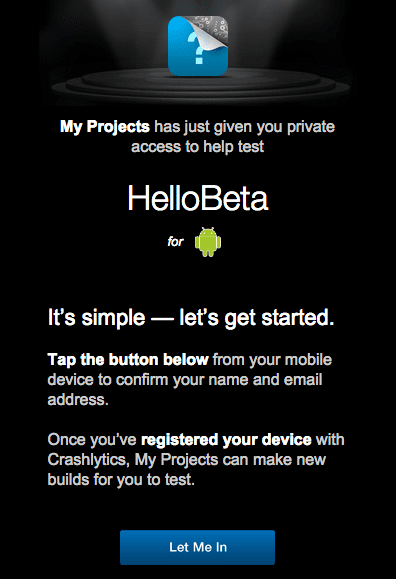Click the bold 'Tap the button below' text

tap(128, 360)
